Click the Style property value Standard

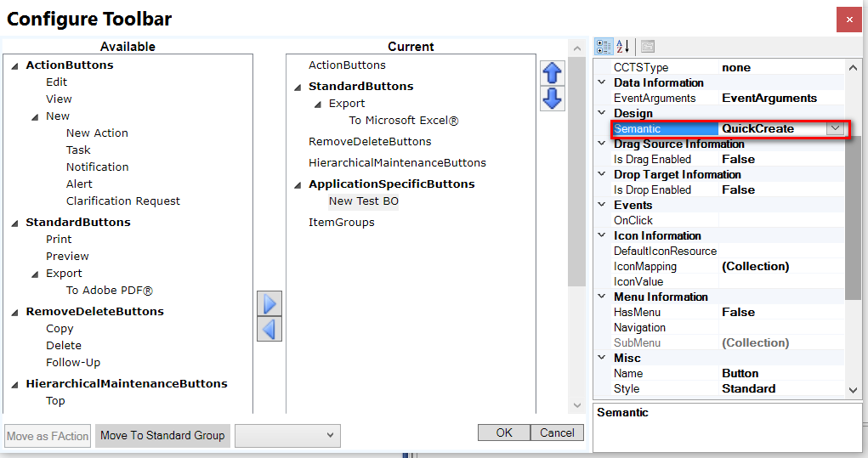point(781,389)
